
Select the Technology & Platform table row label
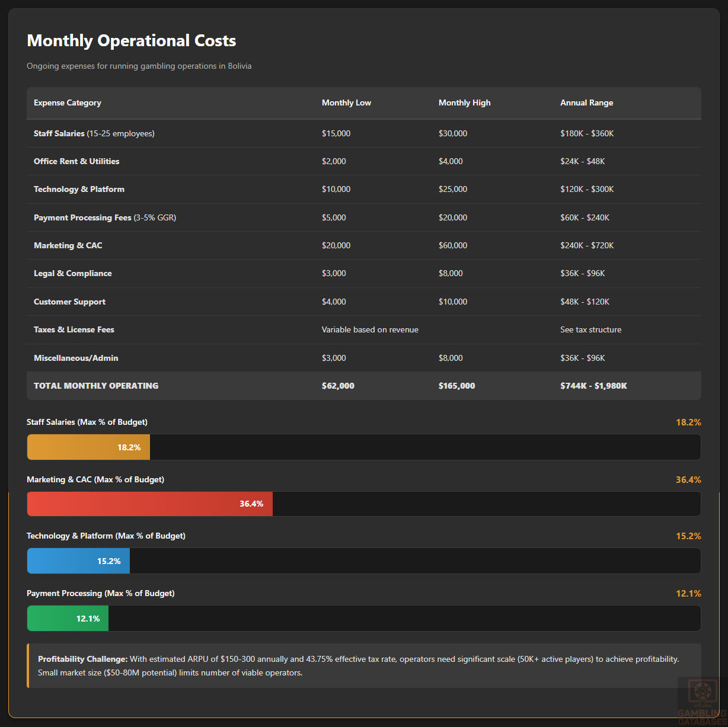pos(79,189)
